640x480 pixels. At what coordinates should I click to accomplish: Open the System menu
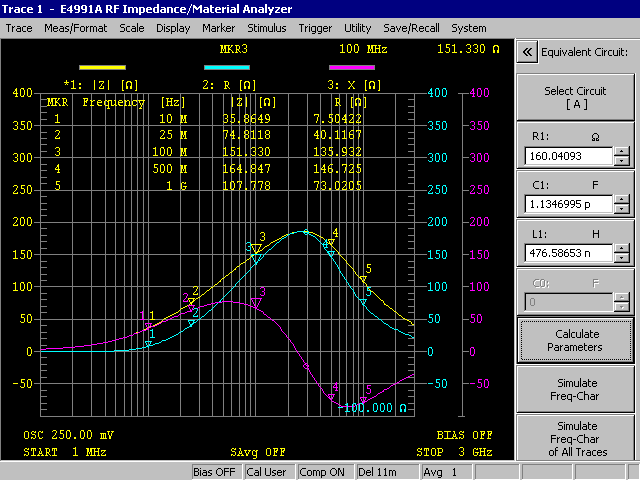point(469,28)
